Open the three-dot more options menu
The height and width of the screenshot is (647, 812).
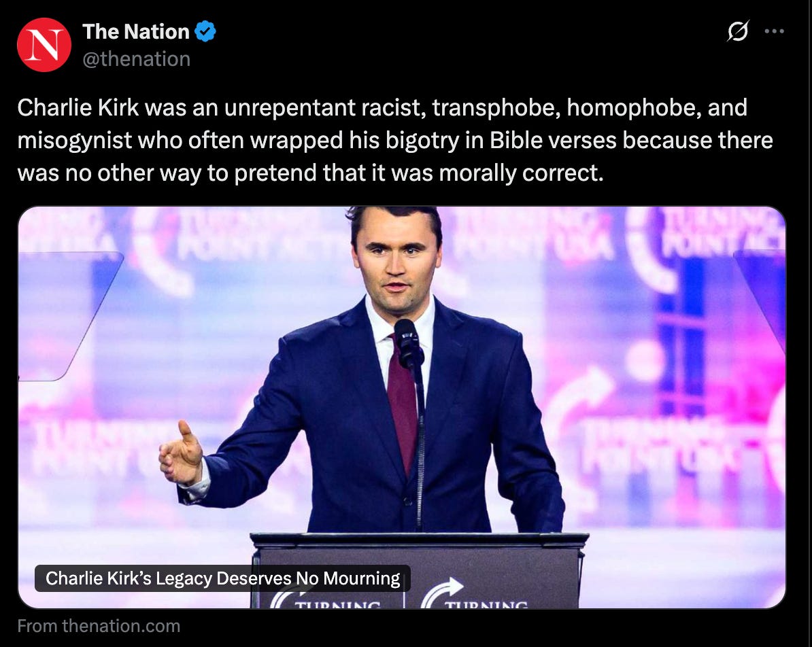(x=774, y=31)
